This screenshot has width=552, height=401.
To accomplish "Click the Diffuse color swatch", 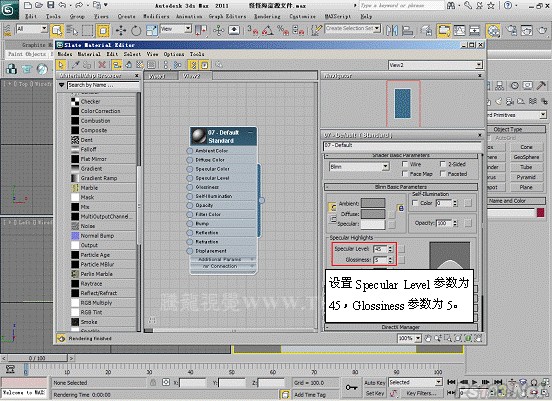I will point(373,214).
